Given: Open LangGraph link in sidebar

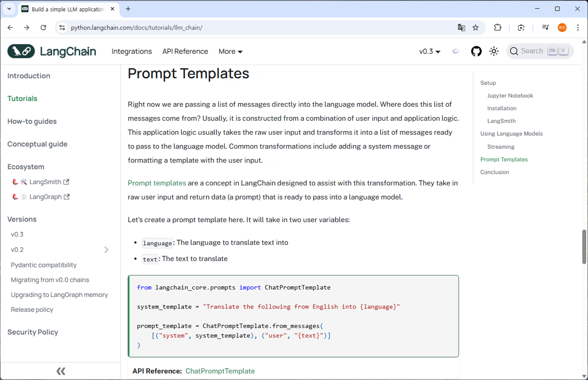Looking at the screenshot, I should point(45,197).
